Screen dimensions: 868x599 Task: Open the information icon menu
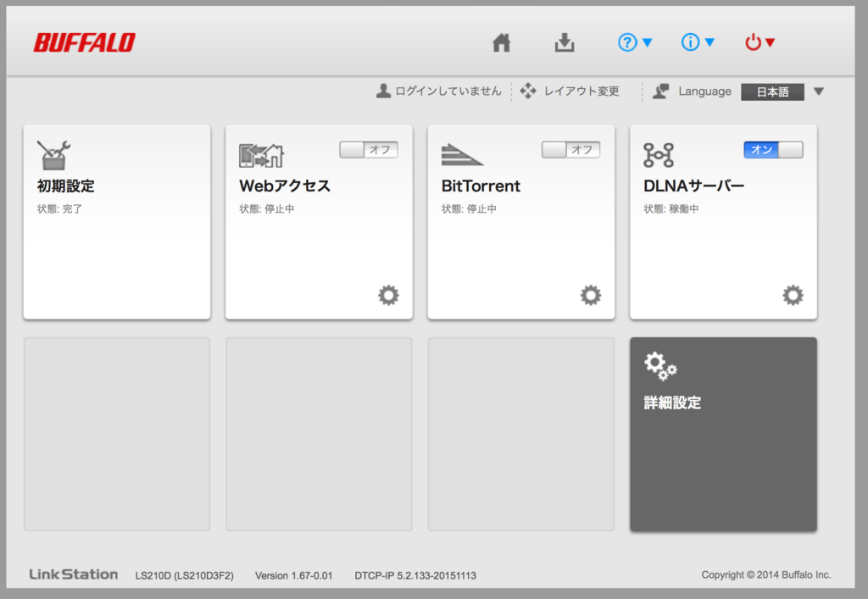point(698,42)
